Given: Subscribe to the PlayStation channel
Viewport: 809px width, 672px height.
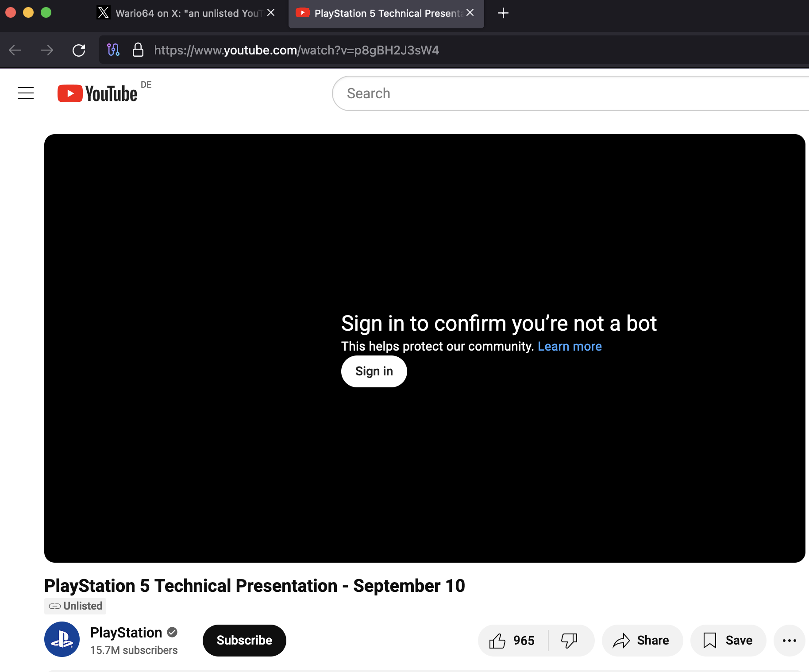Looking at the screenshot, I should click(x=244, y=641).
